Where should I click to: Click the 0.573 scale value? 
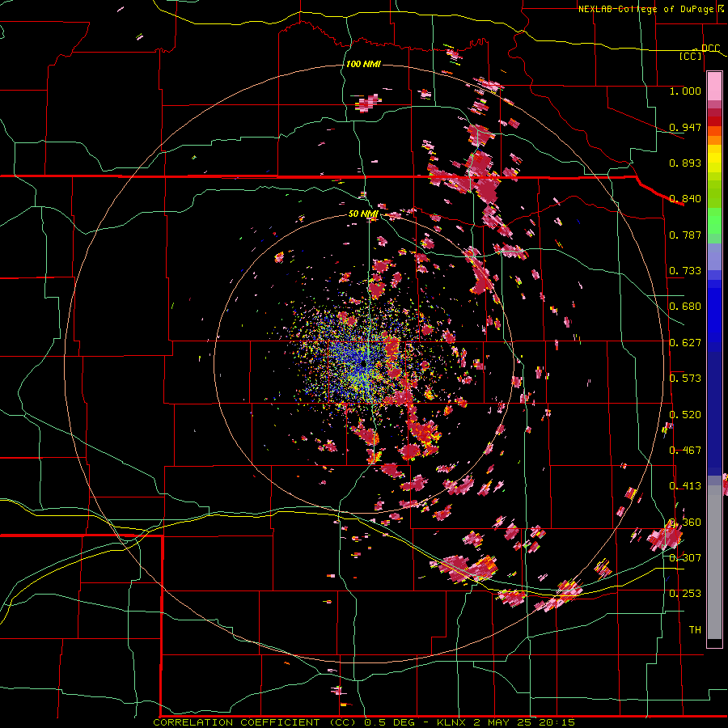pyautogui.click(x=685, y=379)
